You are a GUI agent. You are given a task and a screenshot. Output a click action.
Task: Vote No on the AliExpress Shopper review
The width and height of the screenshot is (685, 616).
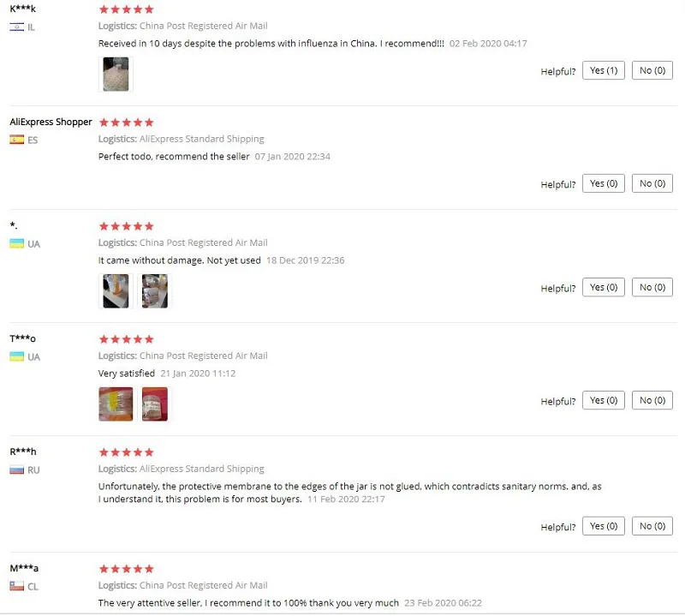click(652, 183)
